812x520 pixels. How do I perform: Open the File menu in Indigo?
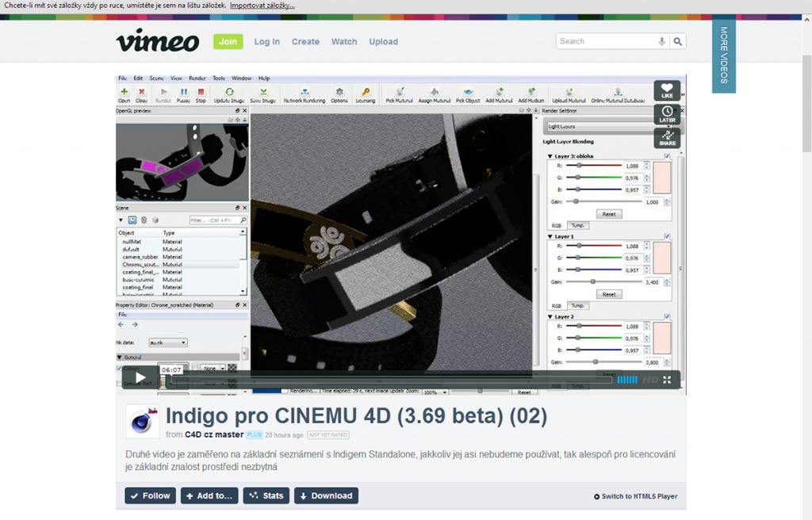(122, 78)
